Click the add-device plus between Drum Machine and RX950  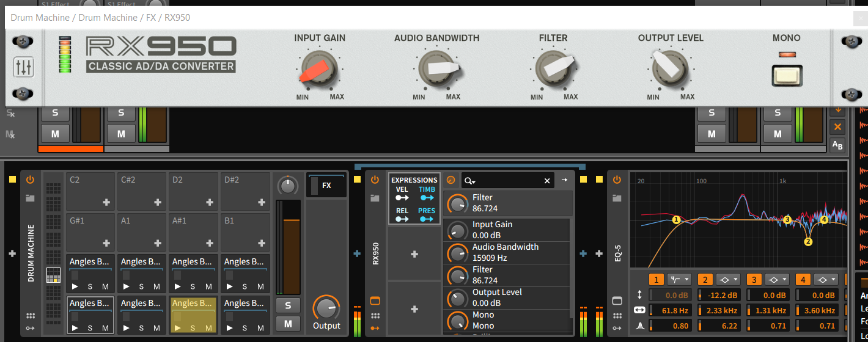tap(358, 253)
